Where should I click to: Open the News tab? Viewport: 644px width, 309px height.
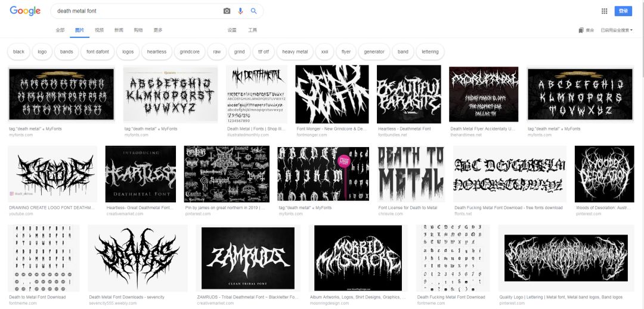[119, 30]
